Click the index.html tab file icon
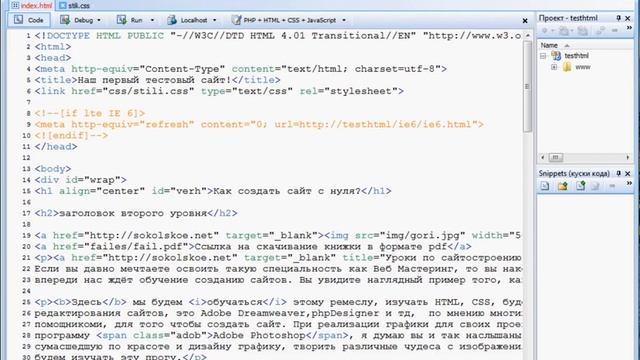The width and height of the screenshot is (640, 360). coord(15,6)
